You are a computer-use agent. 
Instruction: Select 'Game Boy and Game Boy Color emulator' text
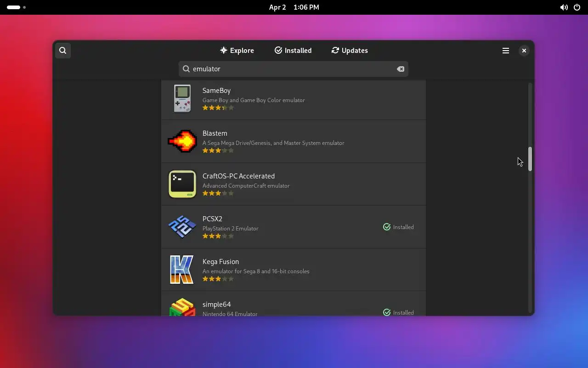click(x=254, y=100)
